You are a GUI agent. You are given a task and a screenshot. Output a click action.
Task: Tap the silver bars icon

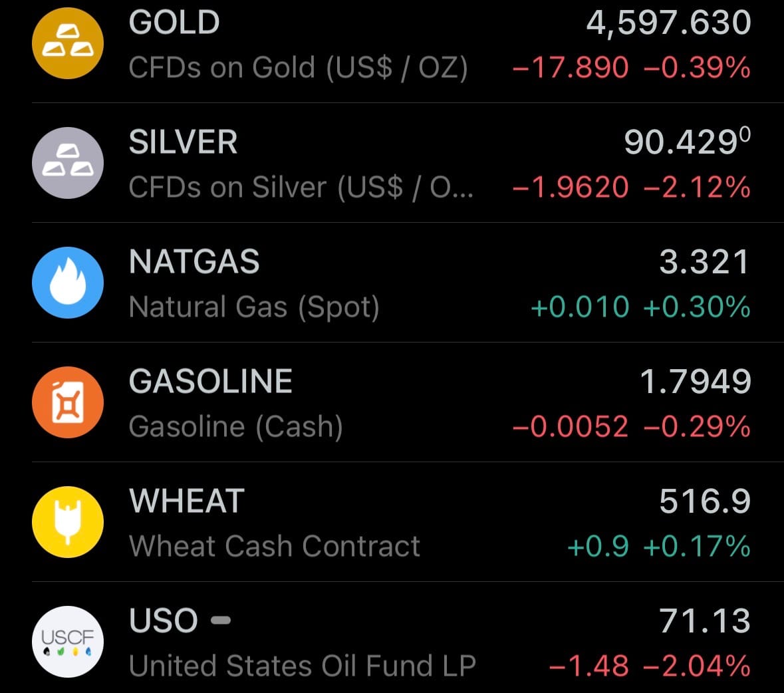coord(68,163)
